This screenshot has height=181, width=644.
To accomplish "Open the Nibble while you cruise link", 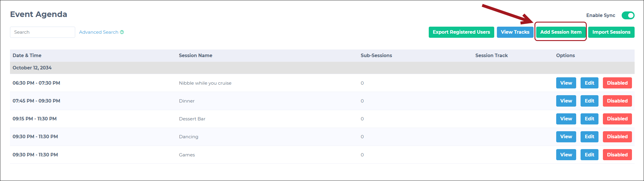I will [x=205, y=83].
